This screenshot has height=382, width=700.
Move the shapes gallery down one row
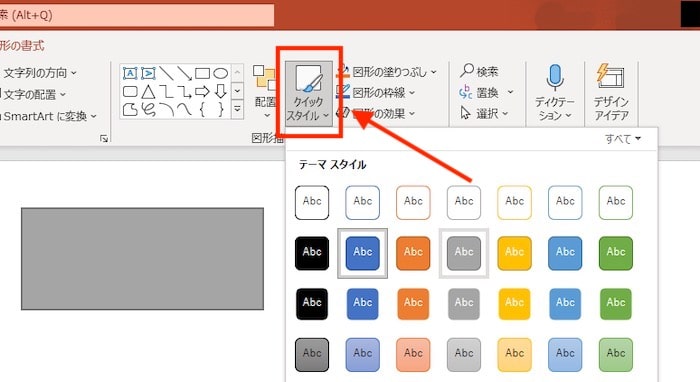tap(238, 91)
